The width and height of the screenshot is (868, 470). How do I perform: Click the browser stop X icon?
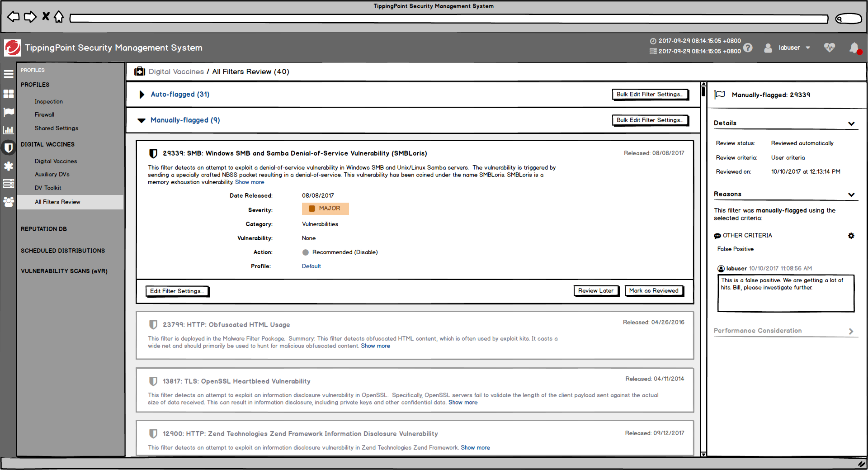tap(46, 17)
